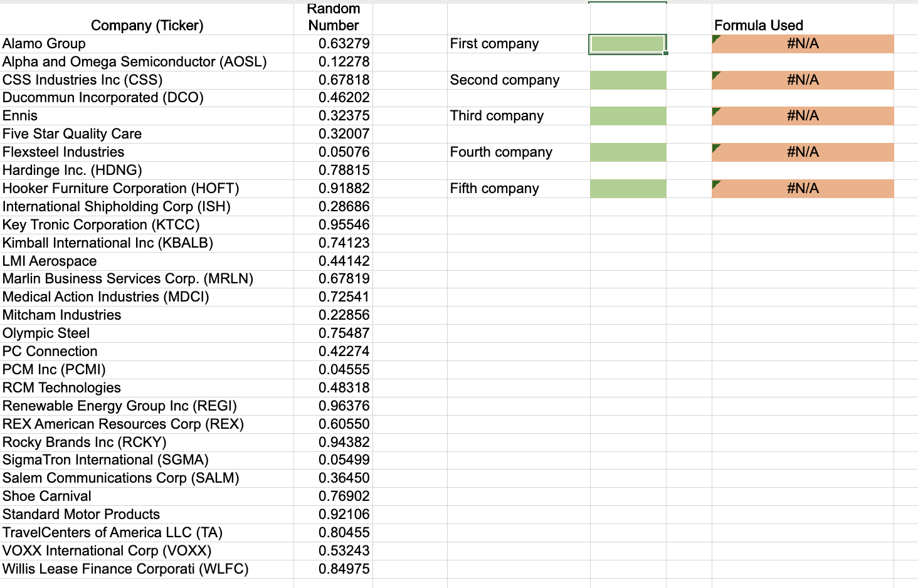Click the #N/A formula cell for Fourth company
Image resolution: width=918 pixels, height=588 pixels.
[803, 152]
